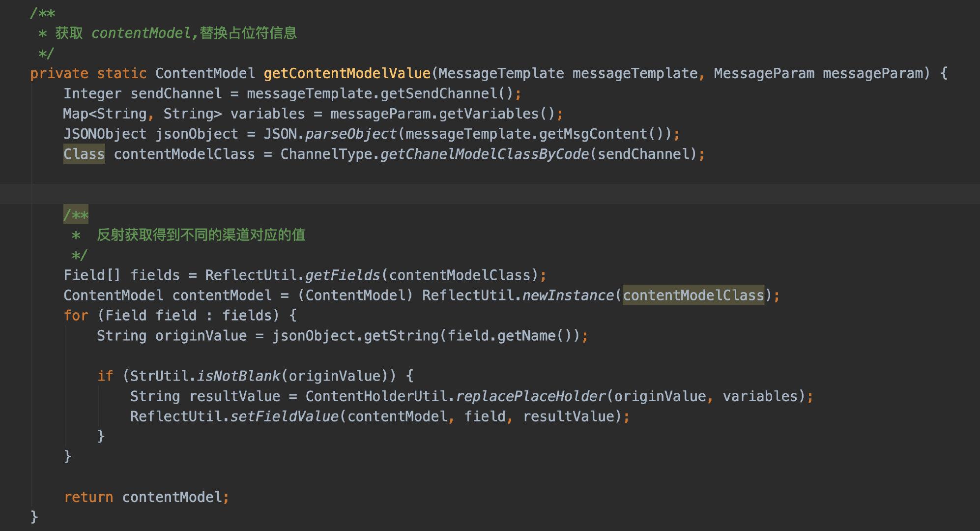The width and height of the screenshot is (980, 531).
Task: Click the resultValue variable declaration
Action: point(234,396)
